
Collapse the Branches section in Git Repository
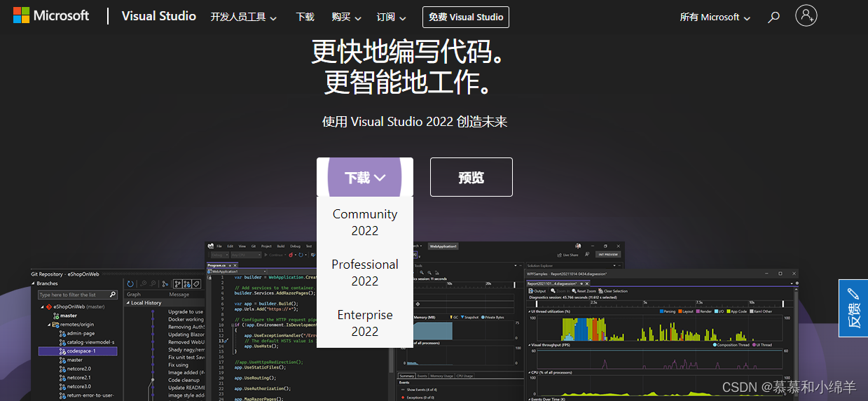(x=34, y=283)
